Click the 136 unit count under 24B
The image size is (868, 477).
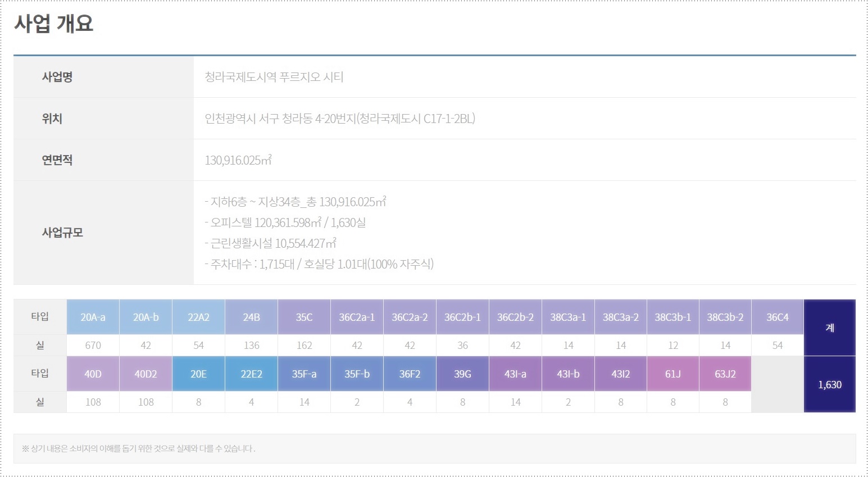coord(252,346)
